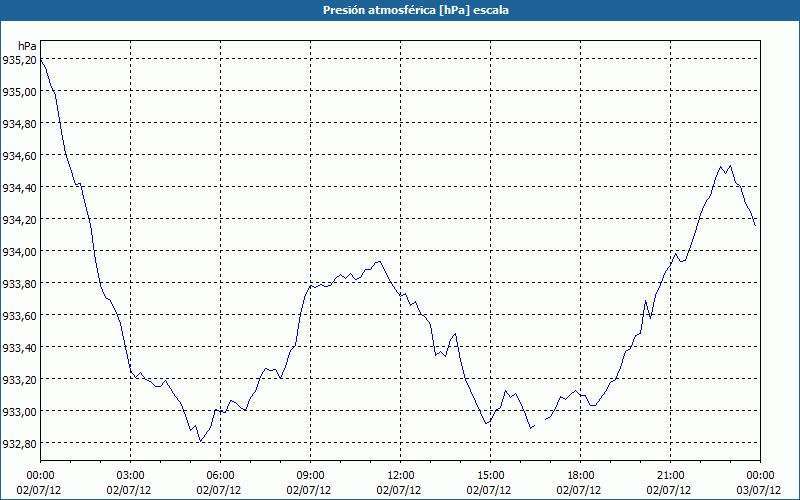Viewport: 800px width, 500px height.
Task: Click the 03/07/12 date label
Action: (760, 490)
